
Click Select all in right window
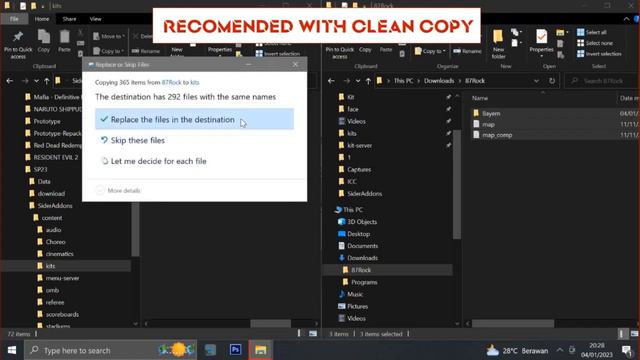pyautogui.click(x=592, y=32)
